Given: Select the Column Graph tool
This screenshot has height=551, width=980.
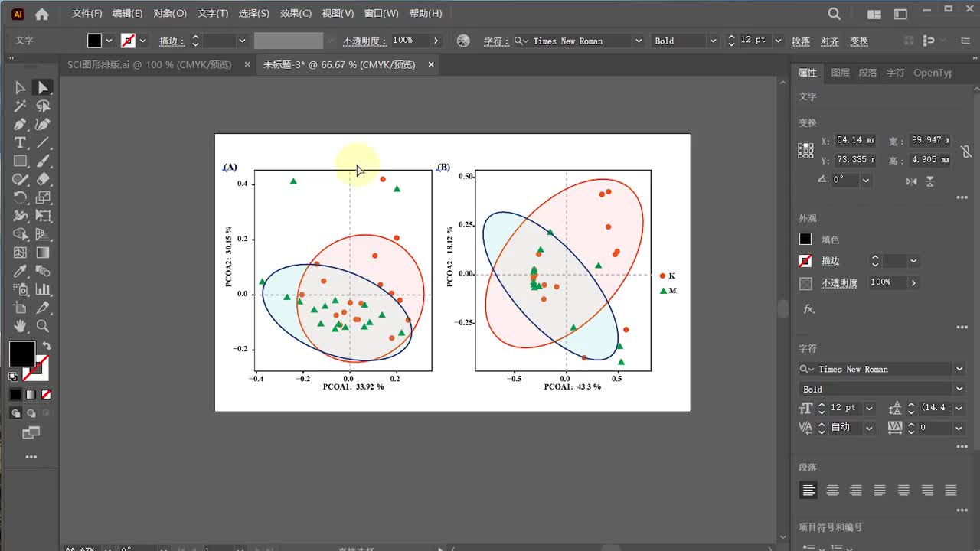Looking at the screenshot, I should [x=43, y=290].
